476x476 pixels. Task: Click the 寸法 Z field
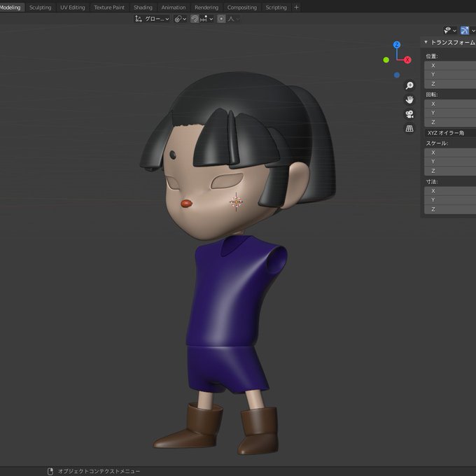(x=450, y=209)
